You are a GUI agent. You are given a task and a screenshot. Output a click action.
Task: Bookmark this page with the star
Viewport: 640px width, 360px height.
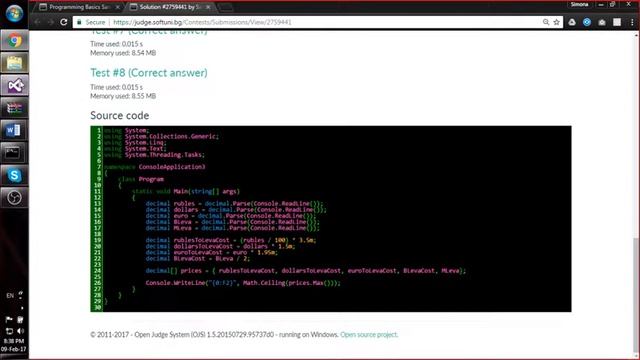point(556,22)
